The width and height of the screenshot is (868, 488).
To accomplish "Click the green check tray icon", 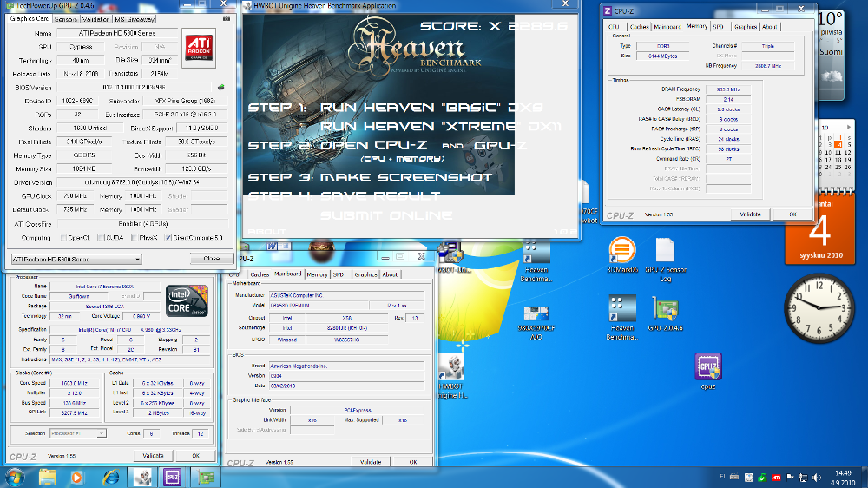I will 762,478.
